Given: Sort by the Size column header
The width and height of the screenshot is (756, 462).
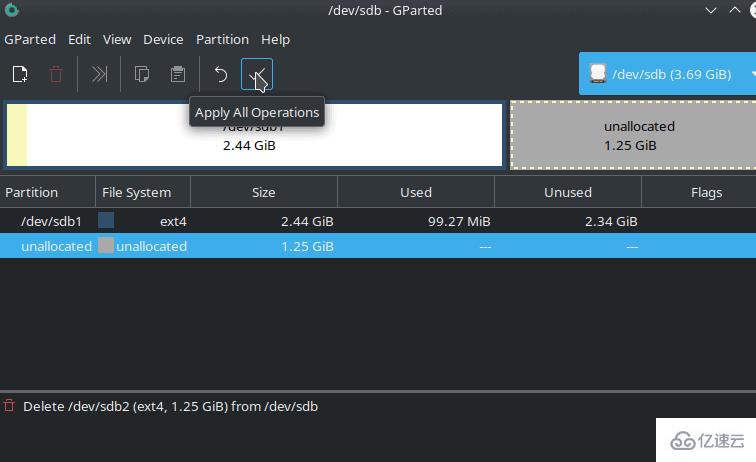Looking at the screenshot, I should (264, 192).
